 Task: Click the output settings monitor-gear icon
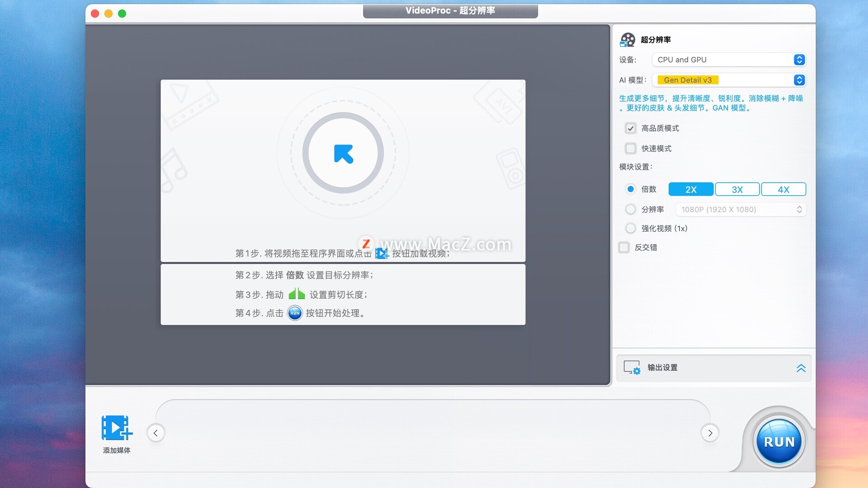tap(632, 367)
